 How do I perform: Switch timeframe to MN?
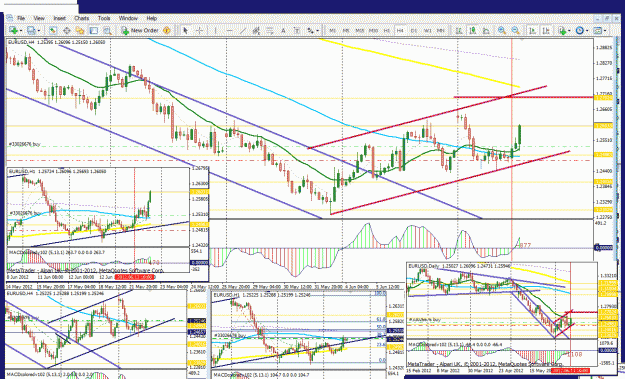440,30
